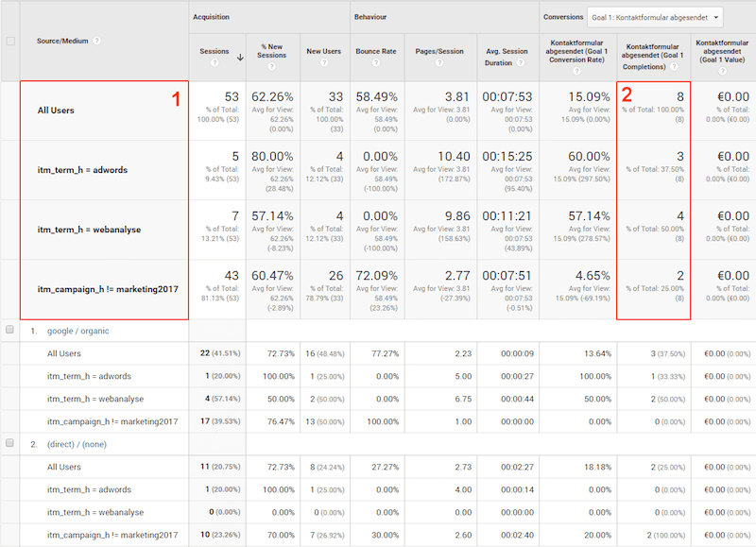Select the 4.65% conversion rate value
Viewport: 756px width, 547px height.
click(593, 276)
